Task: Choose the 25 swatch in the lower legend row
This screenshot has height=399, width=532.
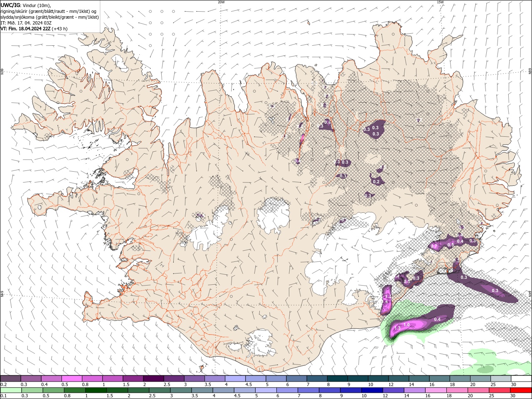Action: point(499,390)
